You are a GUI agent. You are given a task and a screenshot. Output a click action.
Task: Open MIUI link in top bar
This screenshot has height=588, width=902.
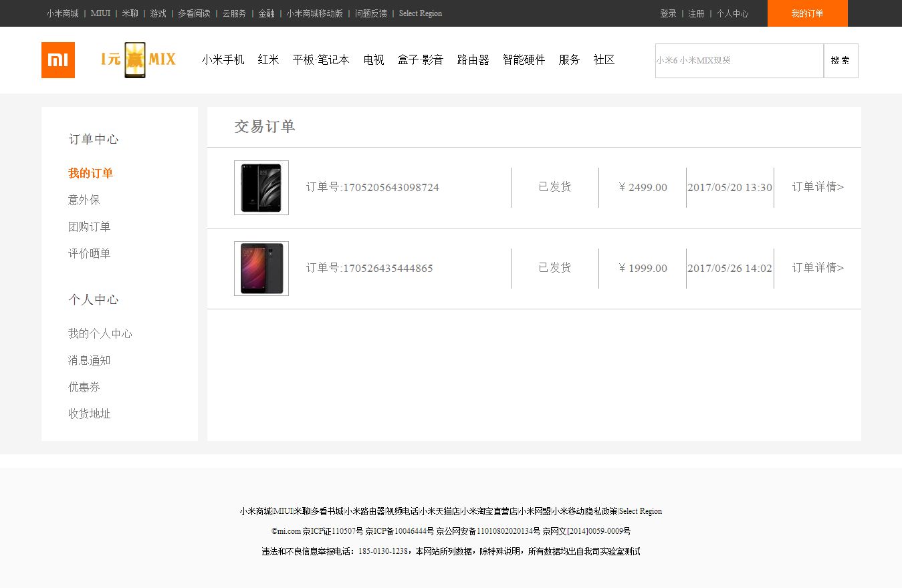click(x=100, y=13)
